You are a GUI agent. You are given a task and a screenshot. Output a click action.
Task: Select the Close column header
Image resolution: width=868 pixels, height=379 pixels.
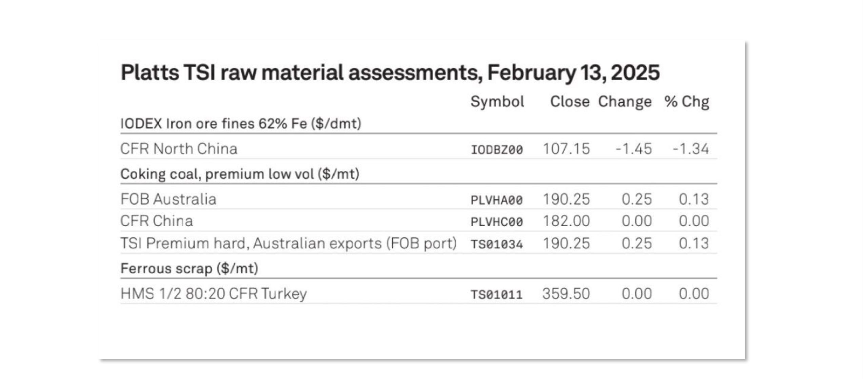(x=570, y=102)
